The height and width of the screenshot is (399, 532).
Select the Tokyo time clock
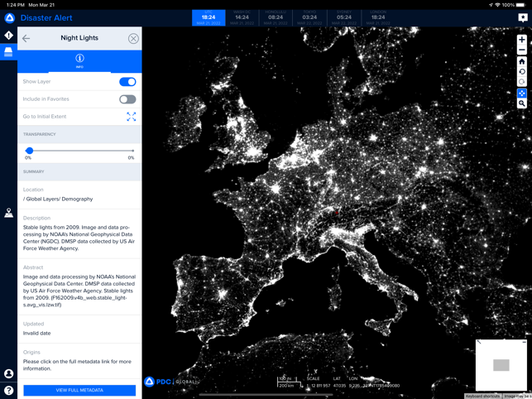click(x=309, y=17)
